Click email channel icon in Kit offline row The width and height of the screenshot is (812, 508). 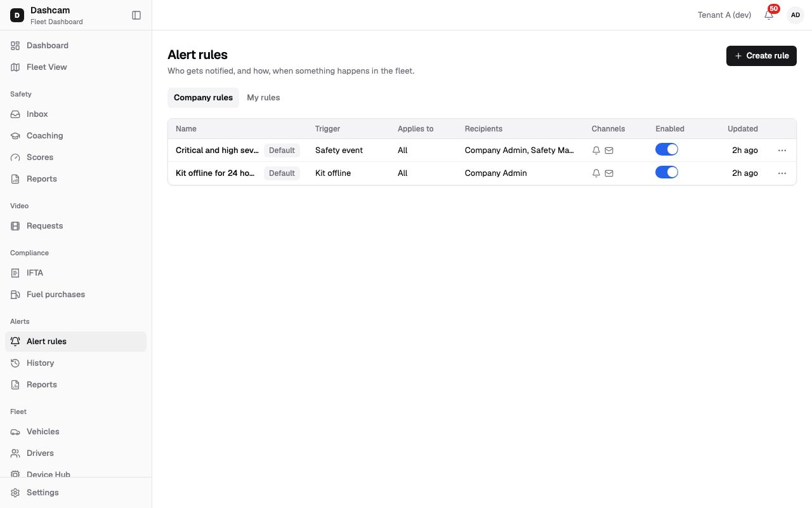[609, 173]
